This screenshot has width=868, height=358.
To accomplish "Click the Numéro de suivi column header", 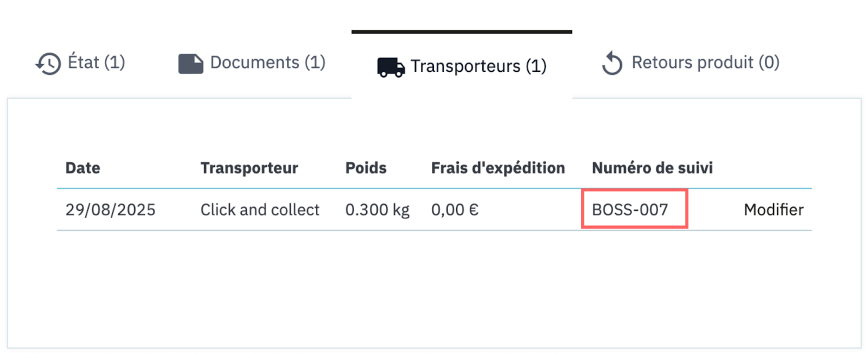I will coord(652,168).
